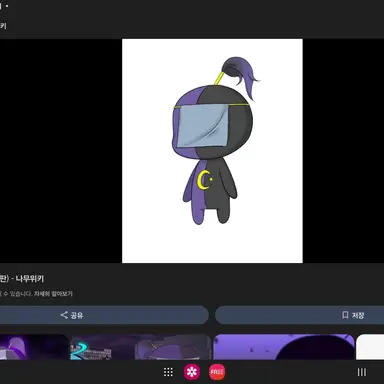Viewport: 384px width, 384px height.
Task: Open the 나무위키 source title
Action: [x=22, y=279]
